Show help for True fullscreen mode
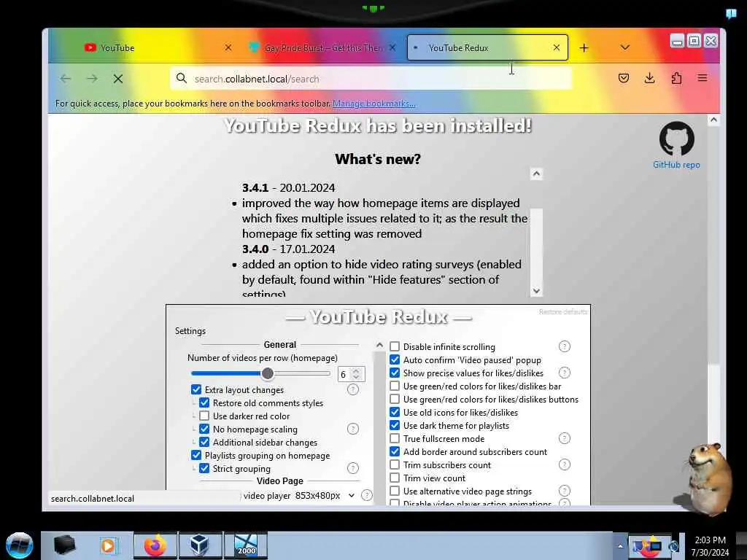Screen dimensions: 747x560 pos(564,438)
